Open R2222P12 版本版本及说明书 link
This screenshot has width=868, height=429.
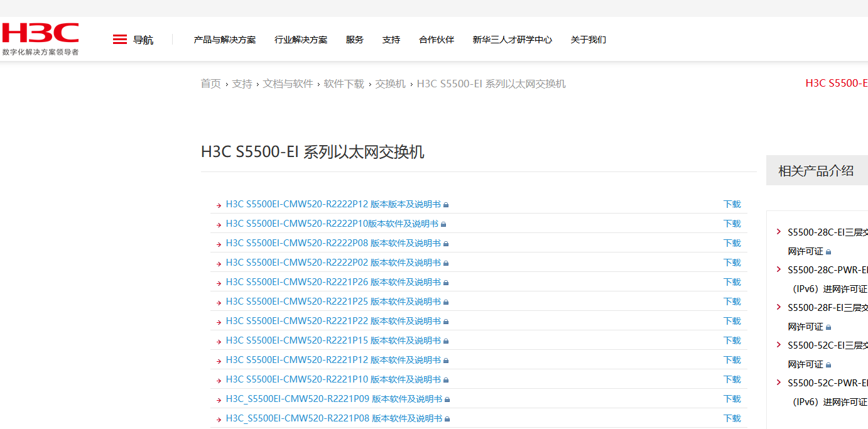[x=334, y=204]
